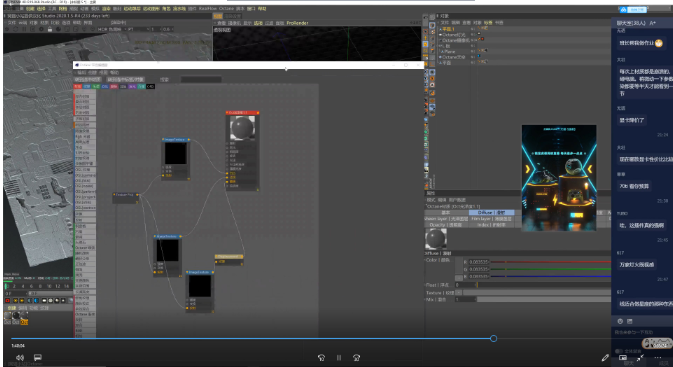The width and height of the screenshot is (673, 367).
Task: Click the video progress slider handle
Action: (494, 339)
